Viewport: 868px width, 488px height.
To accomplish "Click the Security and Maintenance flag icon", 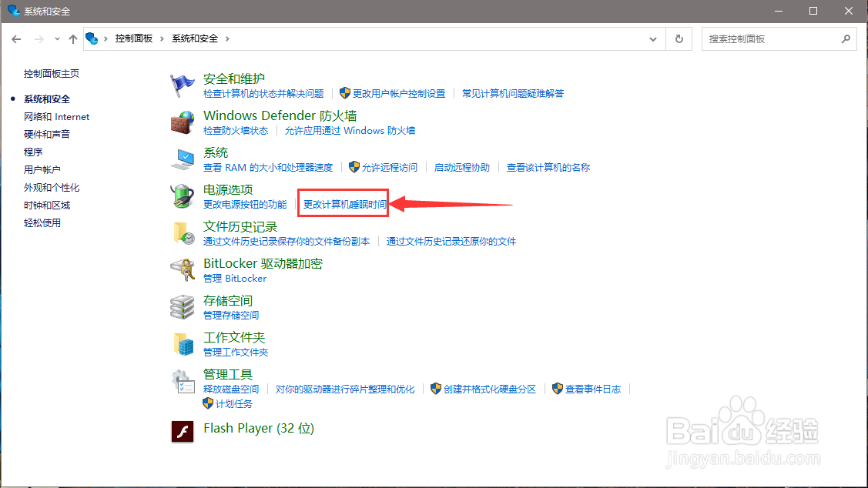I will [183, 85].
